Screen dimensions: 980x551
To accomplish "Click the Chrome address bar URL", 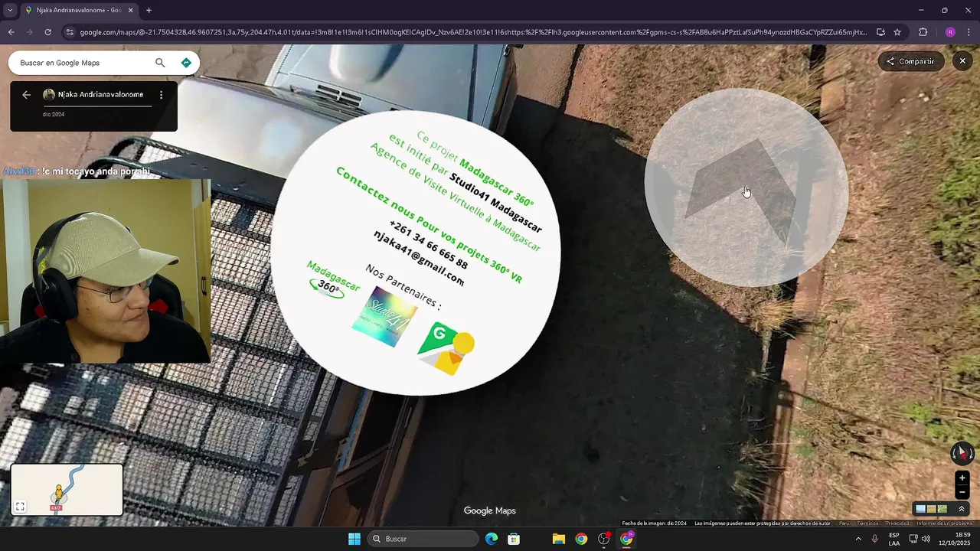I will pyautogui.click(x=473, y=32).
